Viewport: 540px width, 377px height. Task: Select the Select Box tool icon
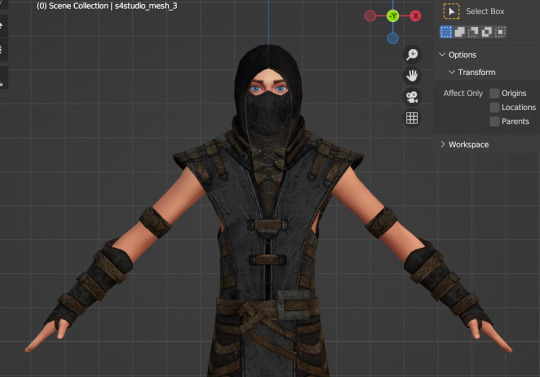tap(451, 11)
